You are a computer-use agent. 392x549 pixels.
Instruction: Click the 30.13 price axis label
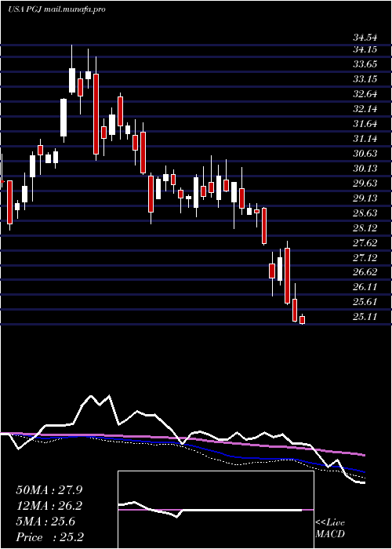pos(365,169)
